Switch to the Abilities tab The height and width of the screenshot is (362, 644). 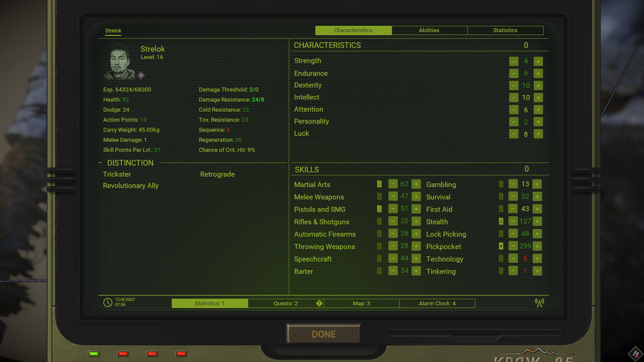point(429,30)
